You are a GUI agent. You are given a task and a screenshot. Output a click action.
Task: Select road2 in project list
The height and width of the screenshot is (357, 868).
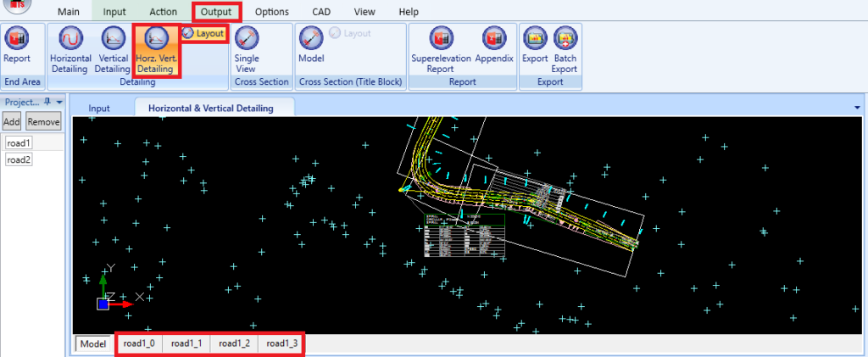[x=19, y=160]
